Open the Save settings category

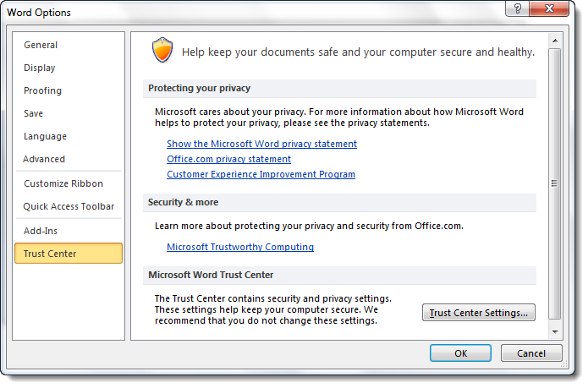(34, 113)
